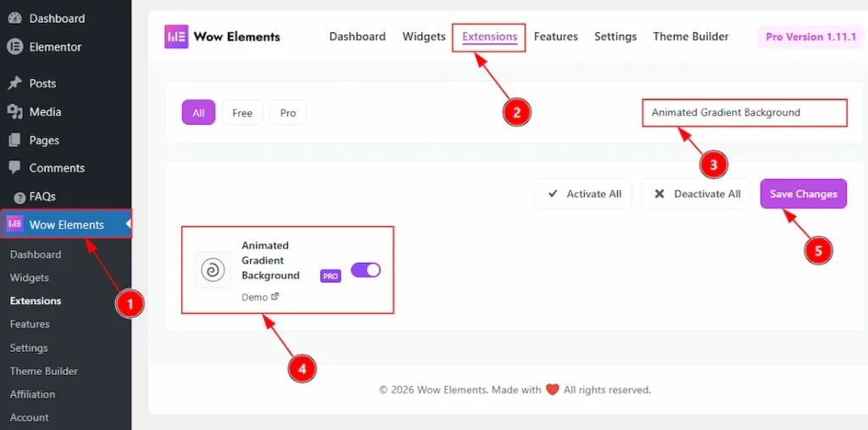Click the Save Changes button
This screenshot has width=868, height=430.
(x=804, y=194)
